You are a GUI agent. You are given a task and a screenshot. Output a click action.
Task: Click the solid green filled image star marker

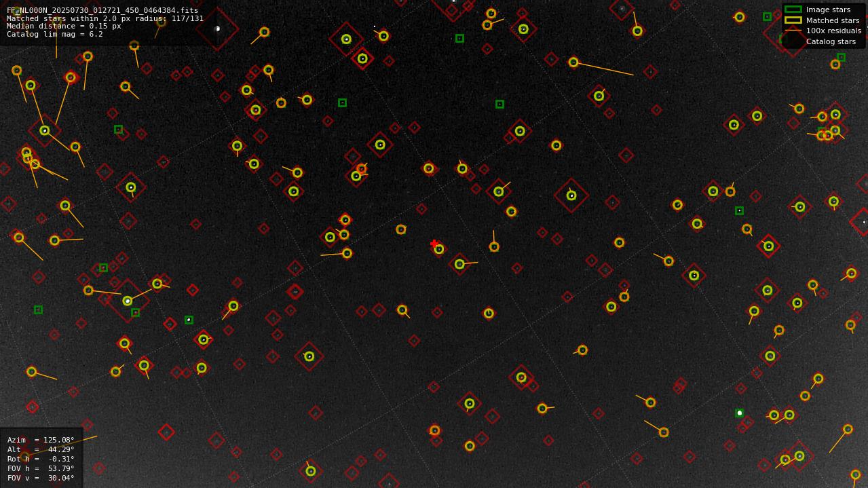(x=739, y=413)
